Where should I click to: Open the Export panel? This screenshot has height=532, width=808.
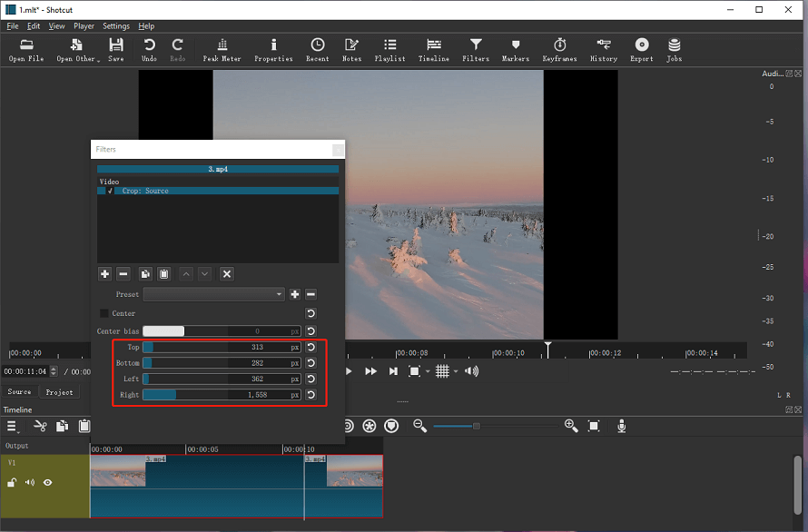642,50
